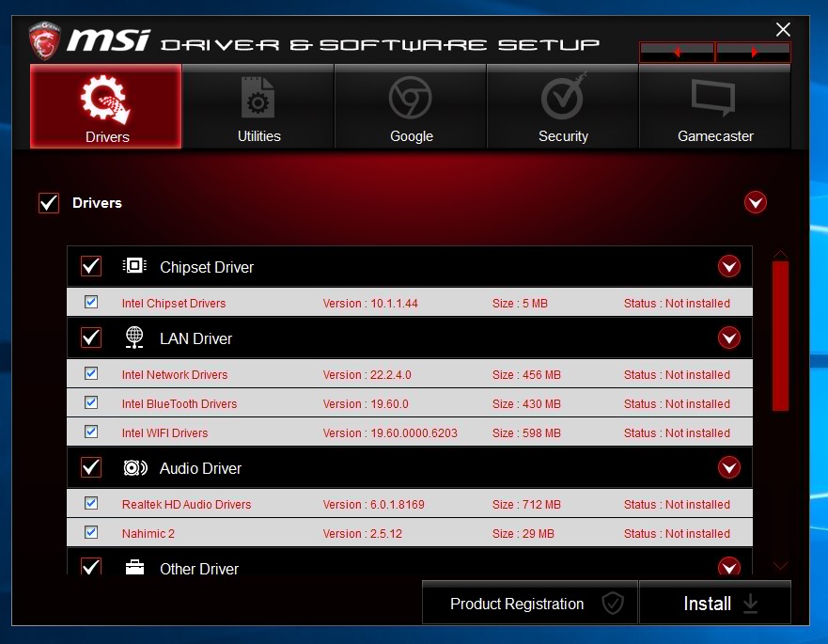
Task: Collapse the Chipset Driver section
Action: (x=729, y=267)
